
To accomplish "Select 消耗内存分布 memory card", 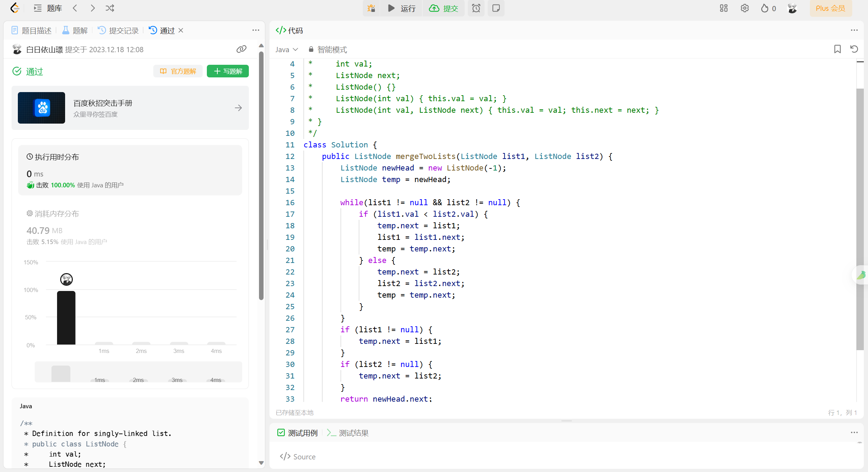I will pyautogui.click(x=130, y=227).
